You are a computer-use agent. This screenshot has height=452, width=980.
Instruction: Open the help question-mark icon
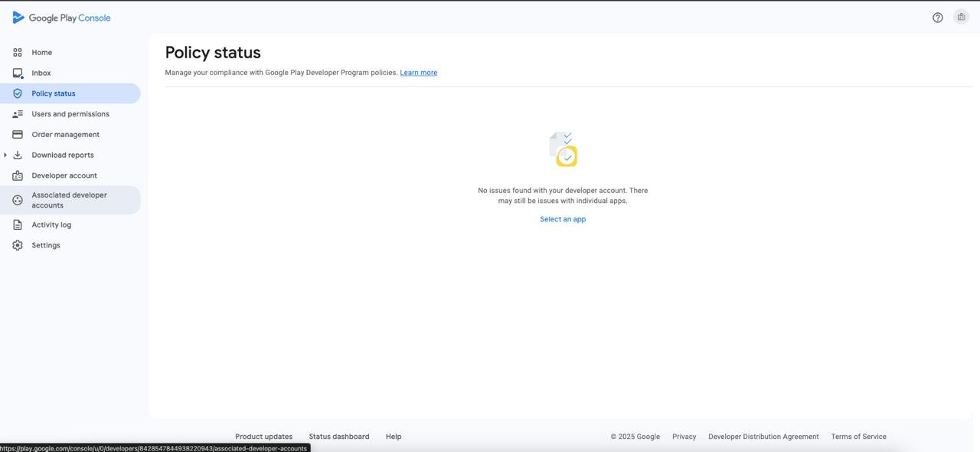click(x=938, y=18)
